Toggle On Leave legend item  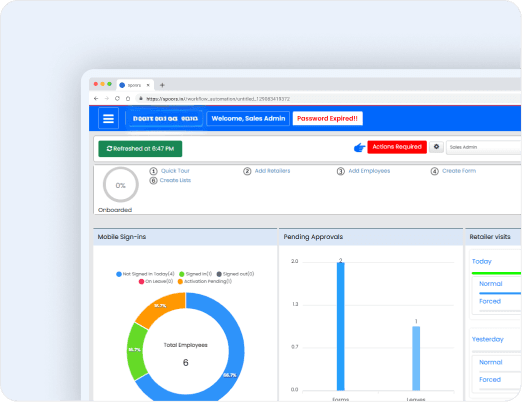pos(156,281)
